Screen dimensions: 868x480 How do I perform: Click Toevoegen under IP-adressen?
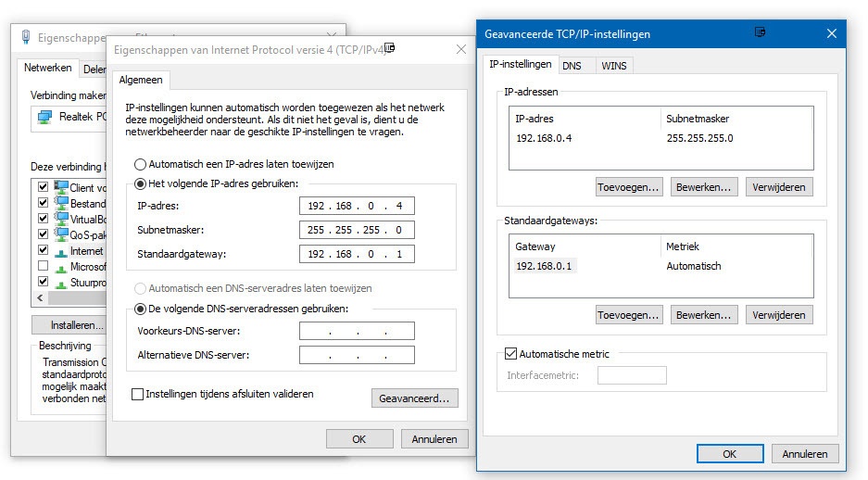[629, 187]
